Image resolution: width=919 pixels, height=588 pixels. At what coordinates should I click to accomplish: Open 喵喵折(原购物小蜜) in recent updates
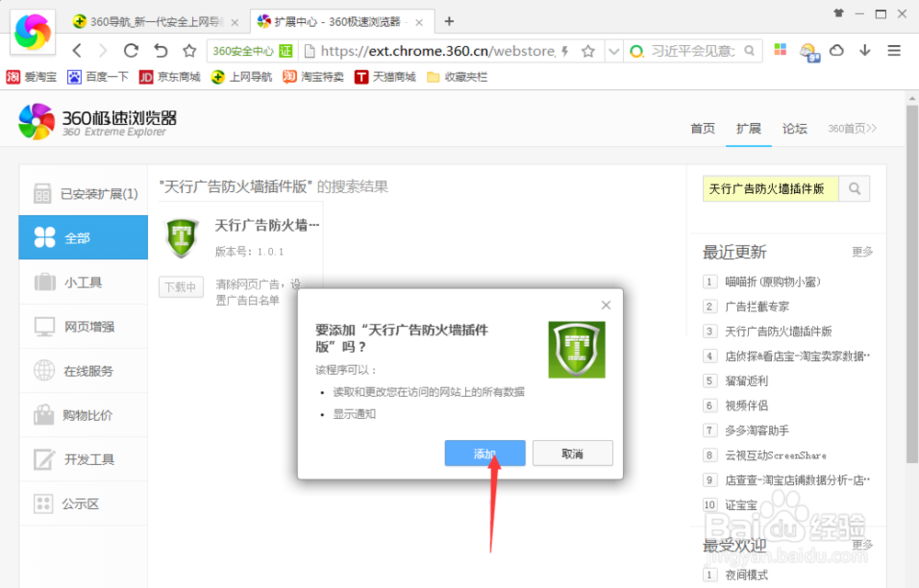(773, 282)
